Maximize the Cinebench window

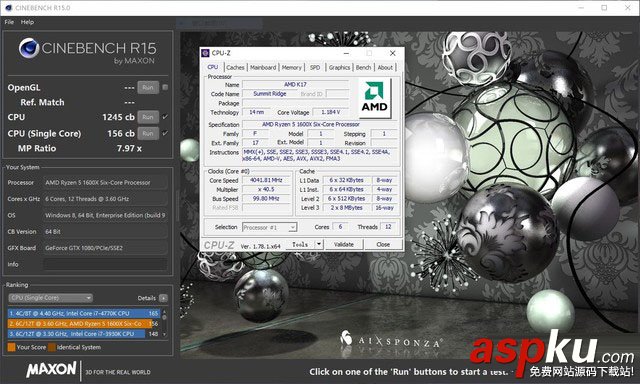click(x=604, y=8)
